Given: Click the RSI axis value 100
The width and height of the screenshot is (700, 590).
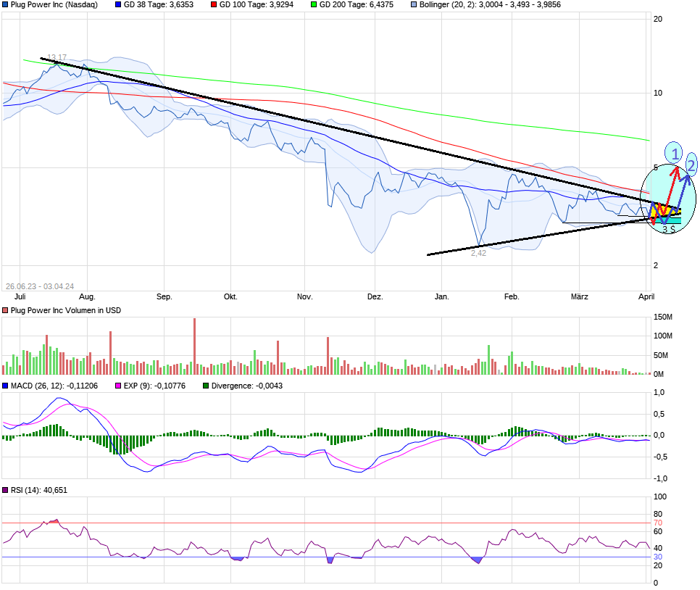Looking at the screenshot, I should [660, 496].
